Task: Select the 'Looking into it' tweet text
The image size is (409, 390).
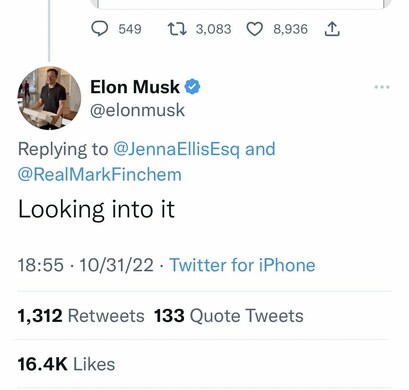Action: coord(96,209)
